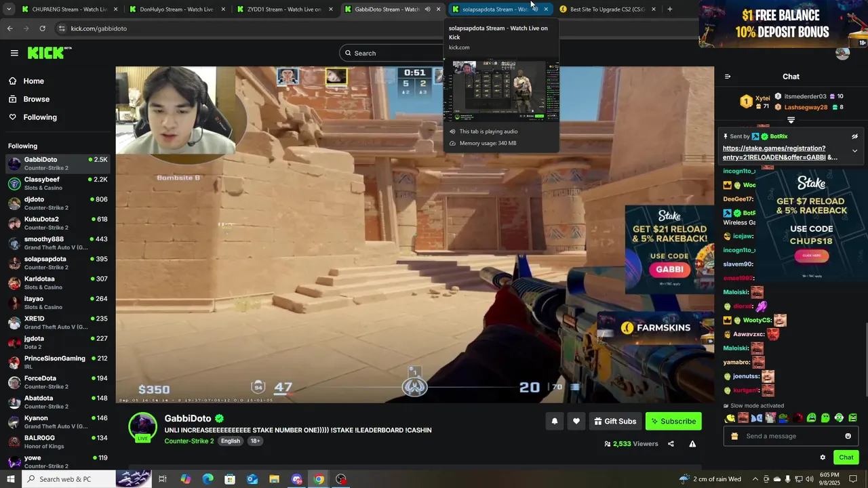The height and width of the screenshot is (488, 868).
Task: Launch Microsoft Edge from taskbar
Action: coord(208,479)
